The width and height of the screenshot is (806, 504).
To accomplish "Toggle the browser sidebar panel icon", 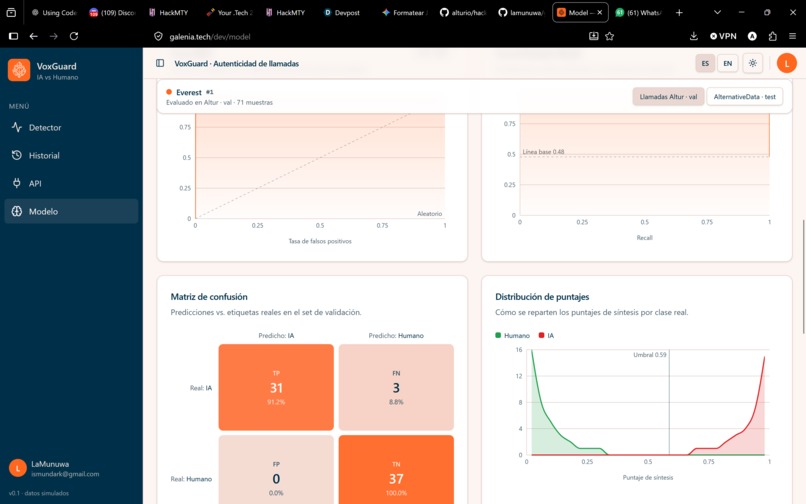I will tap(13, 36).
